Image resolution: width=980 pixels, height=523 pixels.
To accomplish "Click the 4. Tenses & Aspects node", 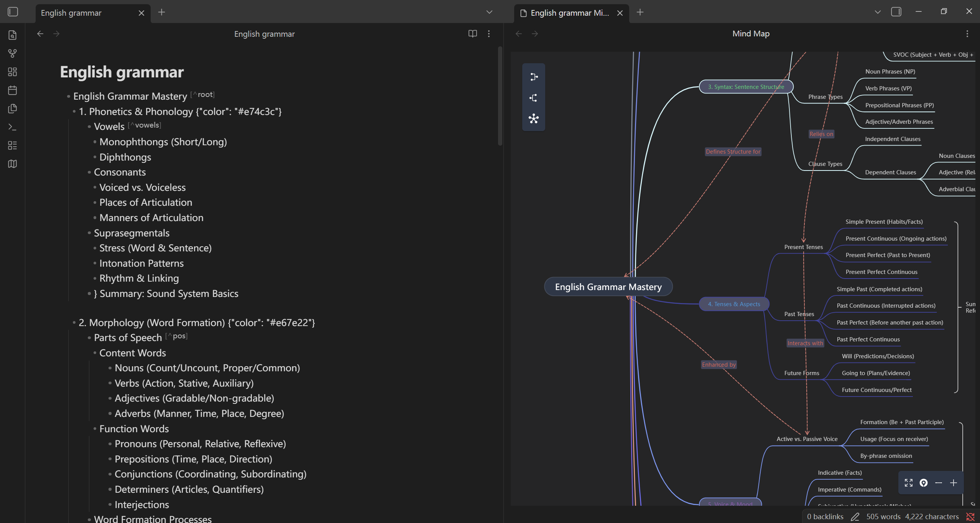I will (x=733, y=304).
